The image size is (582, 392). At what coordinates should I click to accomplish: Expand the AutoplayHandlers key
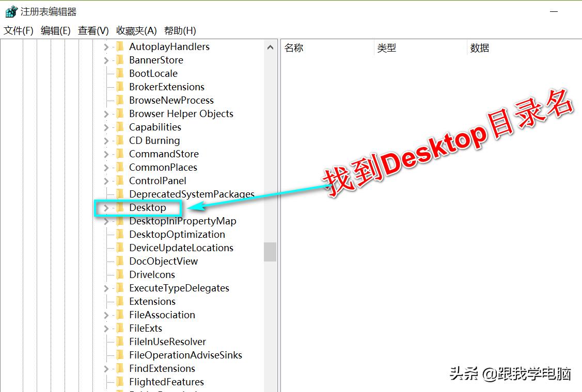click(x=106, y=47)
